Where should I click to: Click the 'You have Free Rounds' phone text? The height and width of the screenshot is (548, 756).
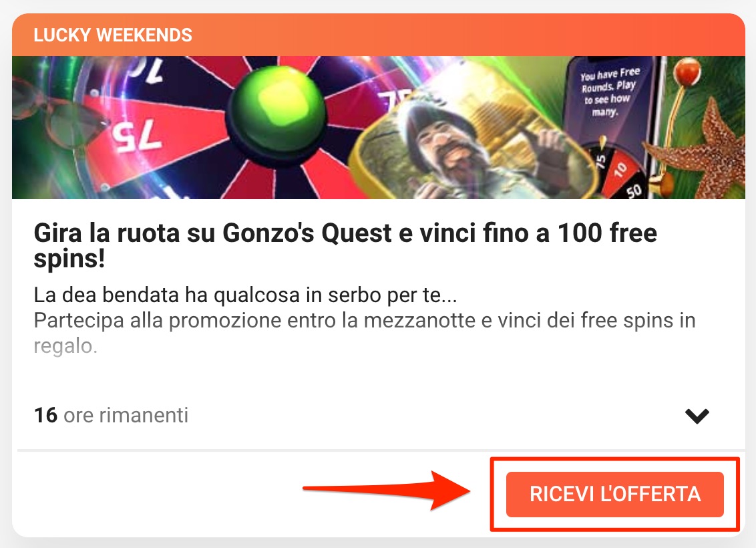pyautogui.click(x=608, y=92)
